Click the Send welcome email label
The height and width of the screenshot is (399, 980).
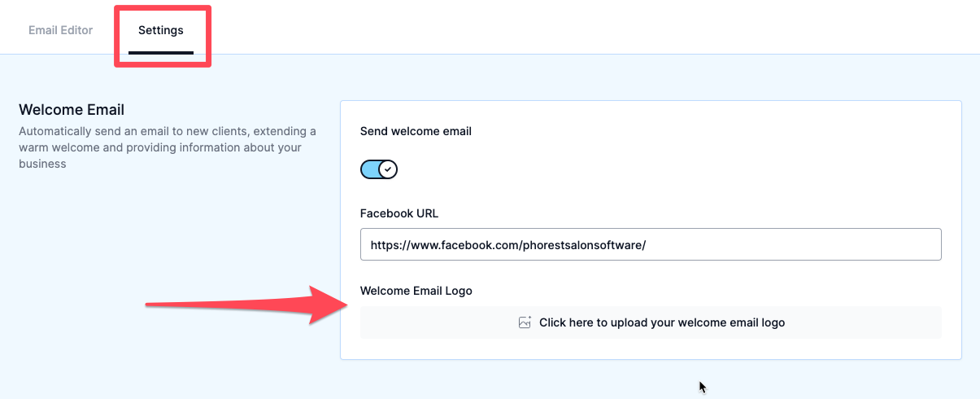coord(416,131)
